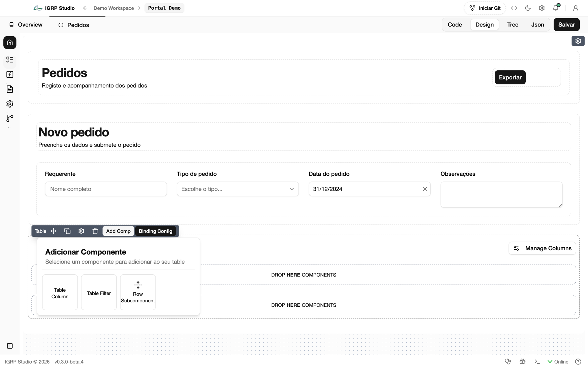This screenshot has width=588, height=368.
Task: Open the page settings gear at canvas top-right
Action: pyautogui.click(x=578, y=41)
